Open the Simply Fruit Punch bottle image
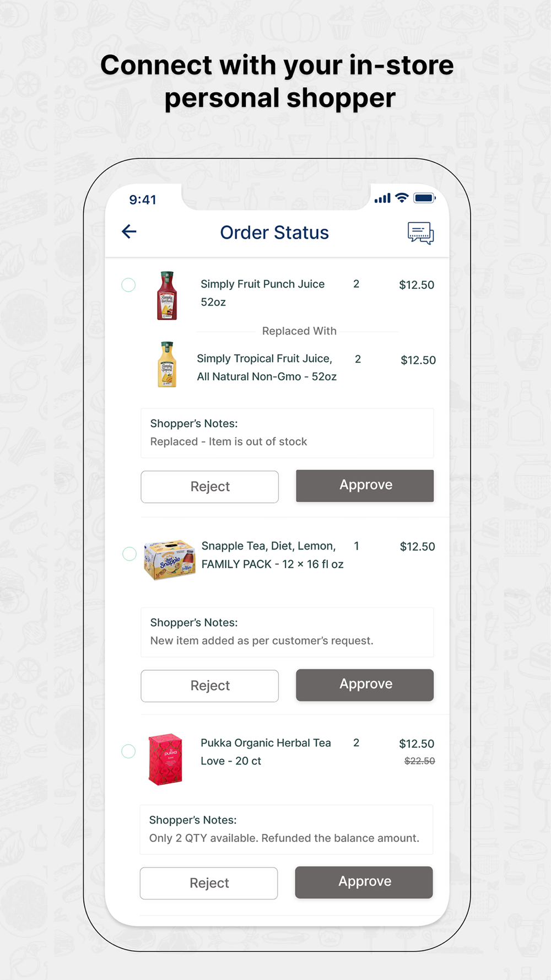551x980 pixels. point(167,295)
